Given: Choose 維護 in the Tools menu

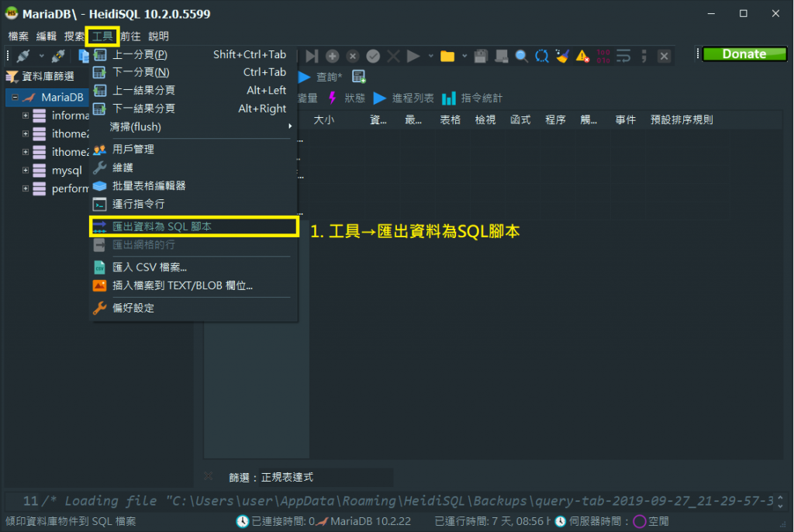Looking at the screenshot, I should click(x=192, y=168).
